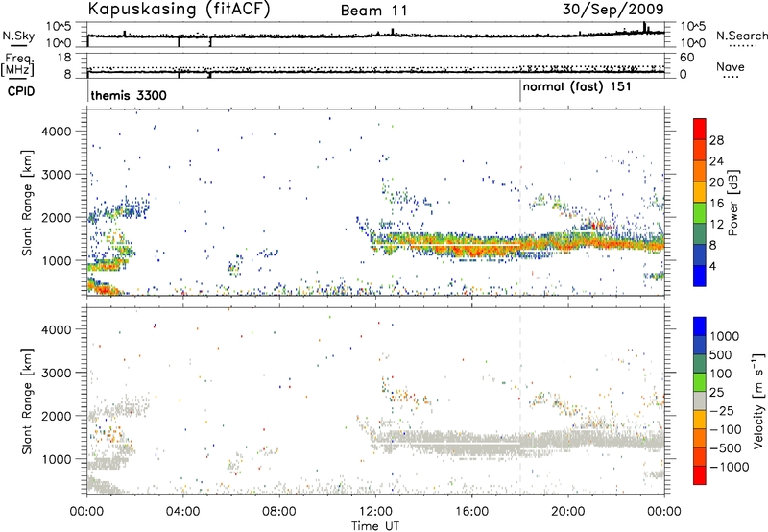Click the 'Beam 11' label
768x532 pixels.
pyautogui.click(x=374, y=11)
